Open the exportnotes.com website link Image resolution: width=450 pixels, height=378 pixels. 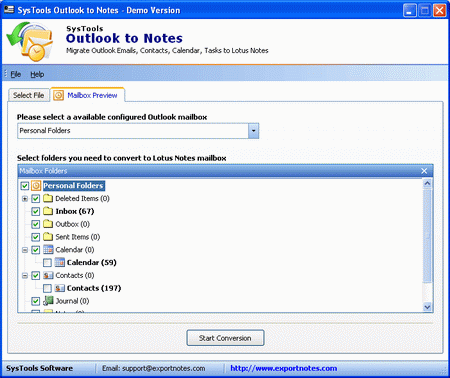pos(284,368)
